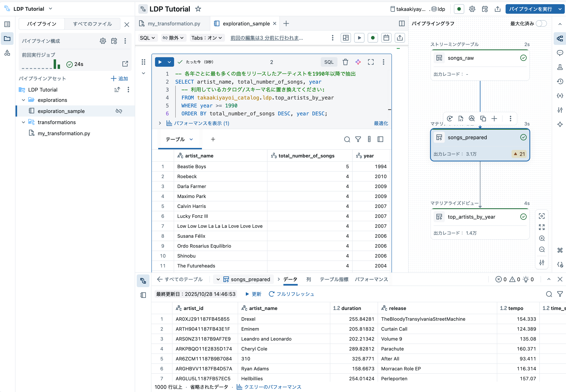Zoom out on the pipeline graph

click(x=542, y=250)
